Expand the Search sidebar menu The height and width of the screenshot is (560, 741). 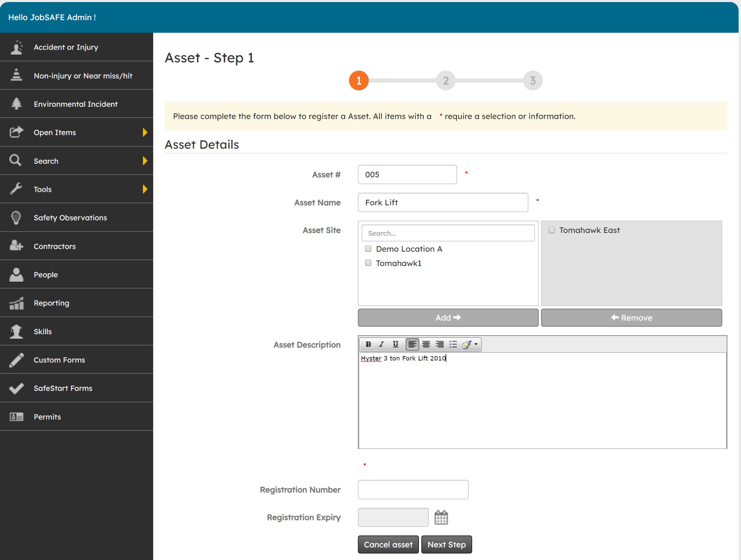point(46,161)
